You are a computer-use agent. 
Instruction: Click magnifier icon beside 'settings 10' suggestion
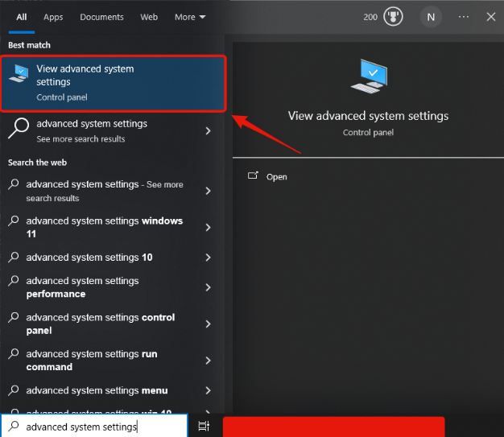coord(14,257)
